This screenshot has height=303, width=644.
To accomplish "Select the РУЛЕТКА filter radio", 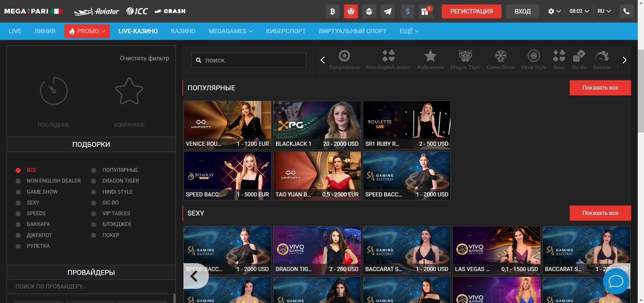I will pos(18,246).
